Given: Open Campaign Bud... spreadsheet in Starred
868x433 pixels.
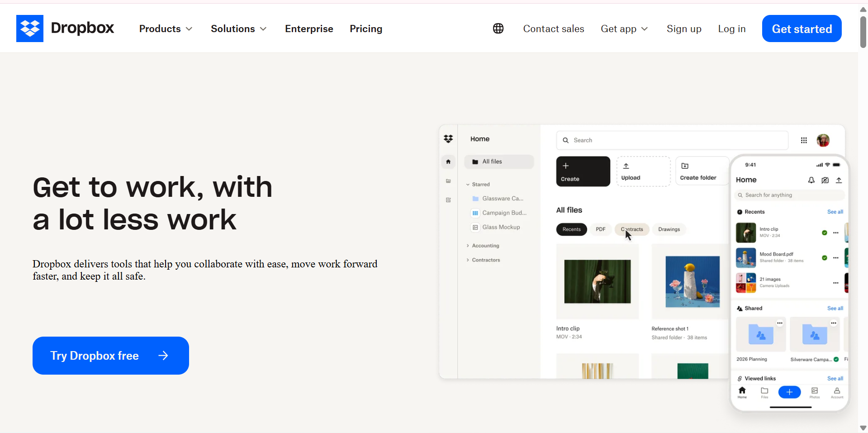Looking at the screenshot, I should coord(499,213).
